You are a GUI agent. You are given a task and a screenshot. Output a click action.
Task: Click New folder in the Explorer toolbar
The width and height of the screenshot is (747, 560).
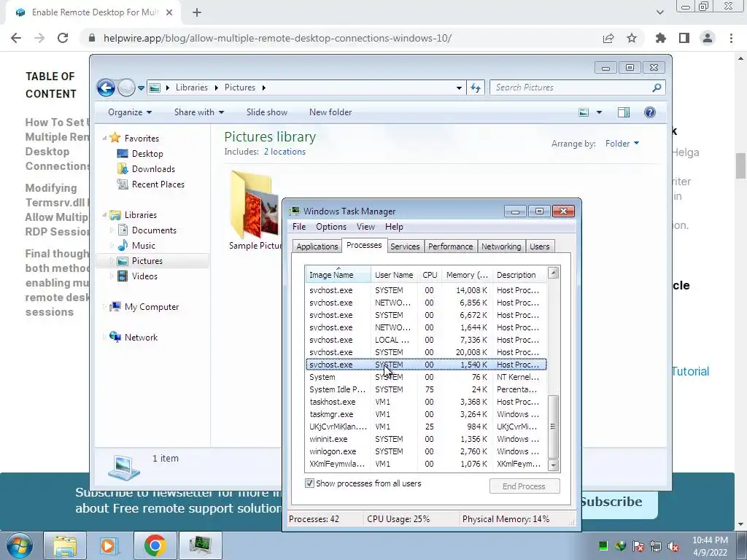pos(330,112)
